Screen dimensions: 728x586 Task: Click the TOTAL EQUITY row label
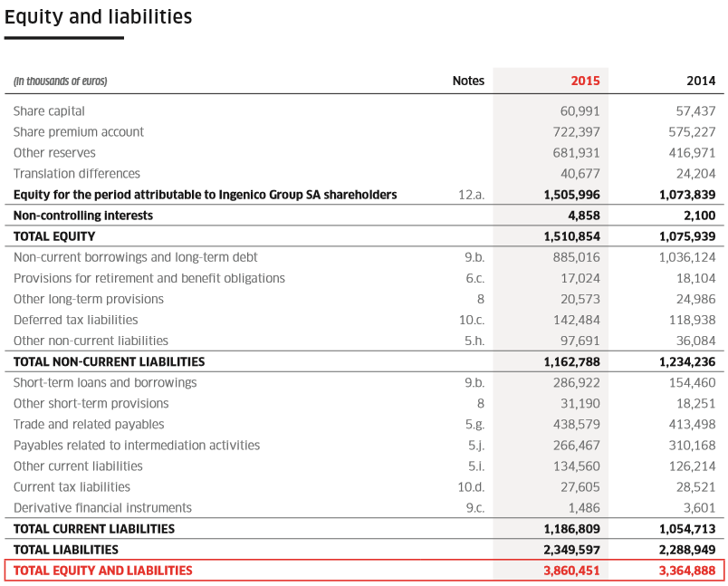(54, 236)
